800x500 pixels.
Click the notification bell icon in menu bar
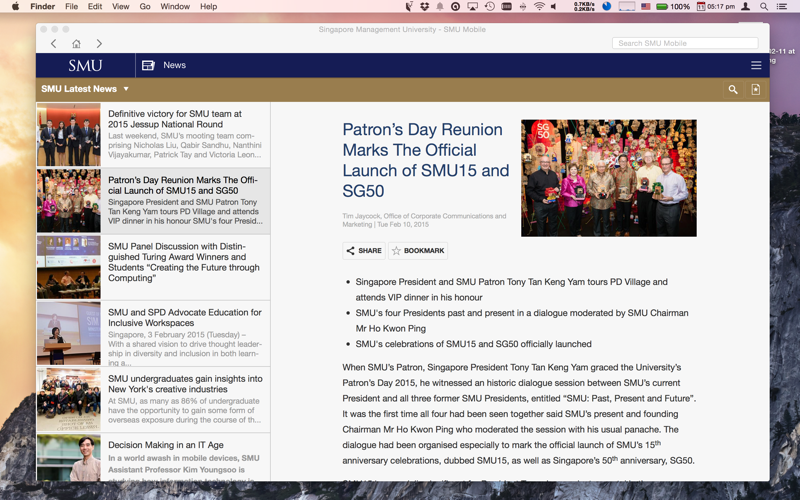(x=439, y=6)
